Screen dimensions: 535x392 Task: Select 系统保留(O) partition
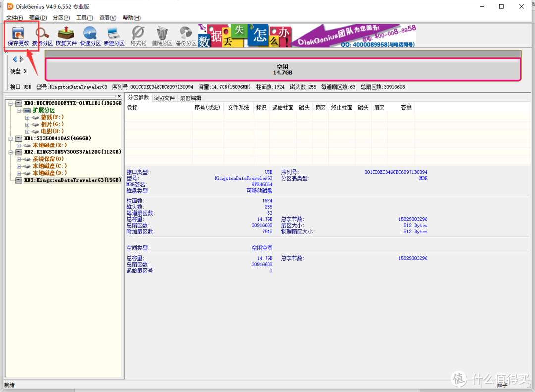click(x=48, y=159)
